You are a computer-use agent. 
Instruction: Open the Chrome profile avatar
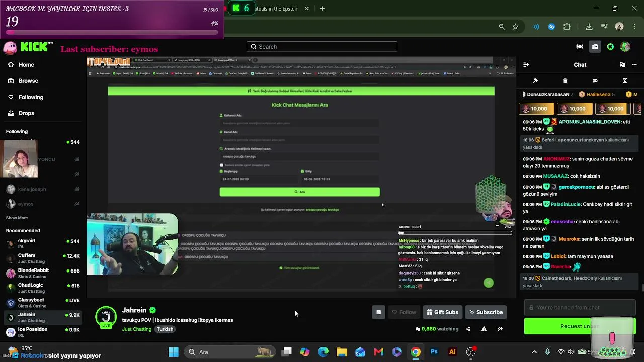click(619, 27)
